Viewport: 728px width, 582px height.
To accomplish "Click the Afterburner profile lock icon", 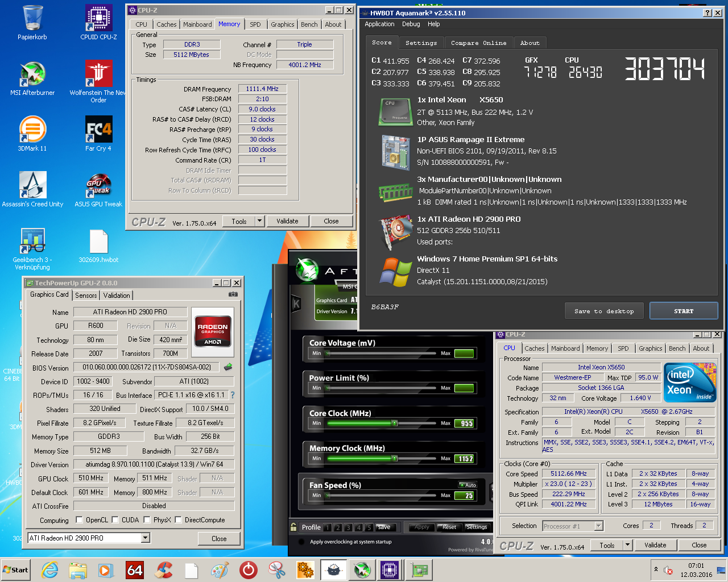I will pyautogui.click(x=293, y=527).
